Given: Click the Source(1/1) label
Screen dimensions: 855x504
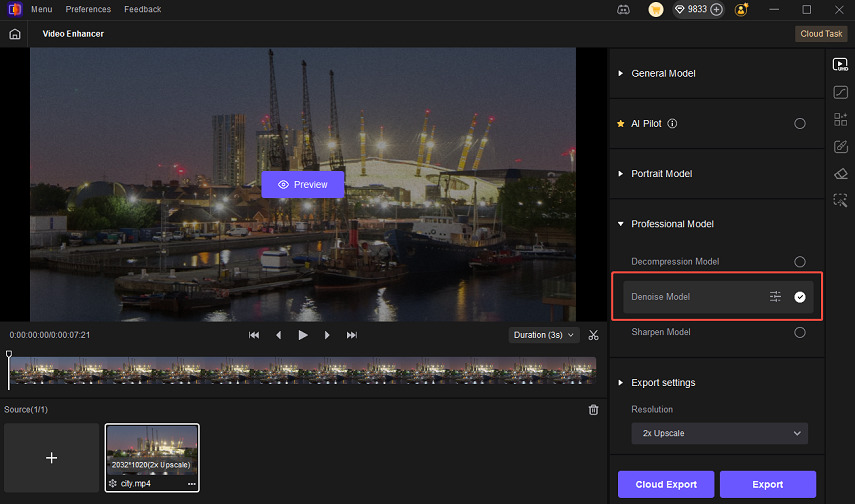Looking at the screenshot, I should click(x=26, y=410).
